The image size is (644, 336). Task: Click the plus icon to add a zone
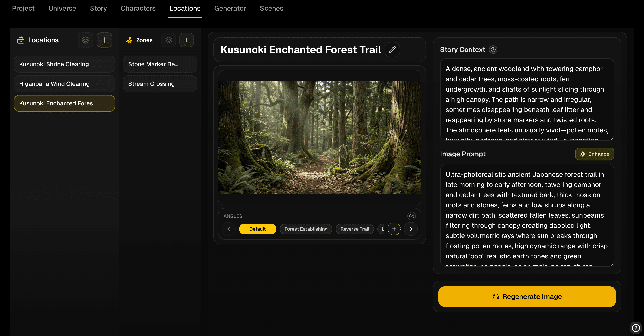coord(187,40)
